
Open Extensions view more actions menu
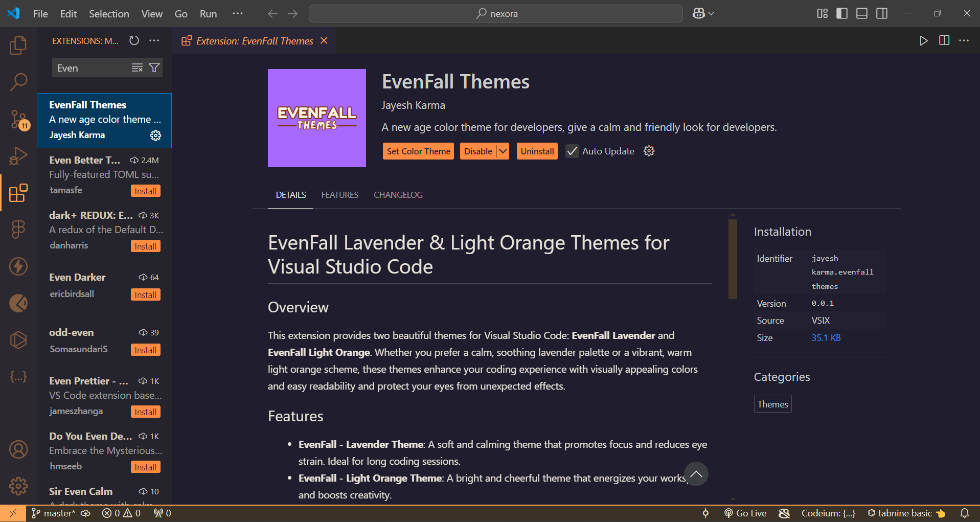(154, 40)
